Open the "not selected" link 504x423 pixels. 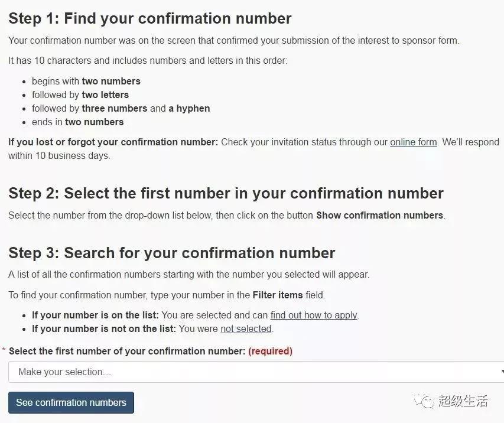[246, 329]
